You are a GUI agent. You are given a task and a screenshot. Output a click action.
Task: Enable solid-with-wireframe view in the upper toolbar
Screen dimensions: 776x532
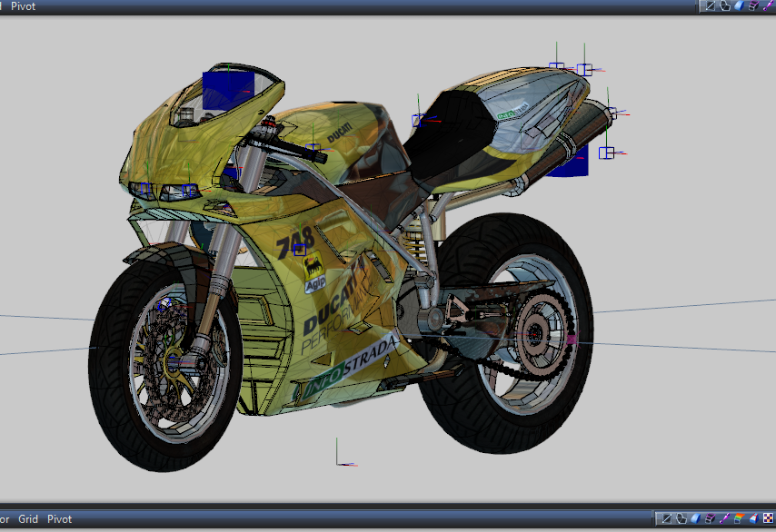pyautogui.click(x=753, y=6)
